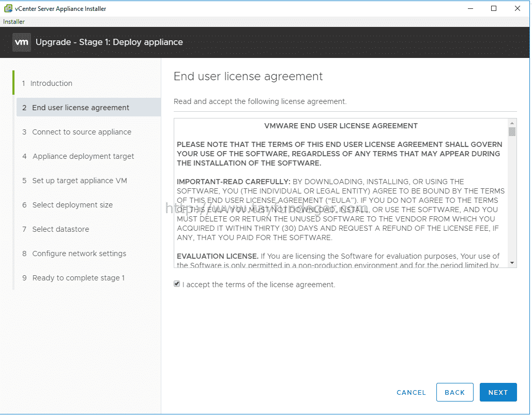Select step 1 Introduction
This screenshot has width=532, height=416.
coord(47,83)
